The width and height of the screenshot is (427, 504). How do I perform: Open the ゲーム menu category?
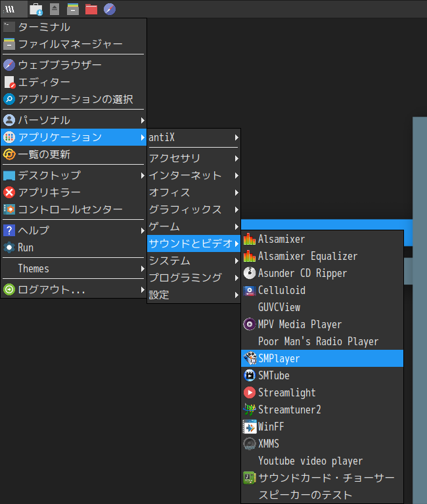pyautogui.click(x=194, y=226)
